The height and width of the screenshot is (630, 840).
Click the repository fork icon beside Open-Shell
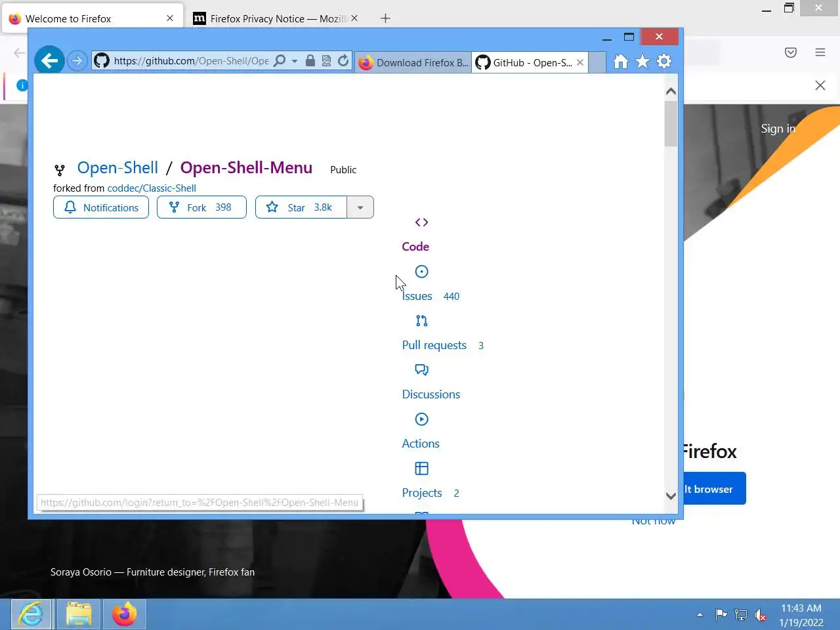pyautogui.click(x=60, y=171)
